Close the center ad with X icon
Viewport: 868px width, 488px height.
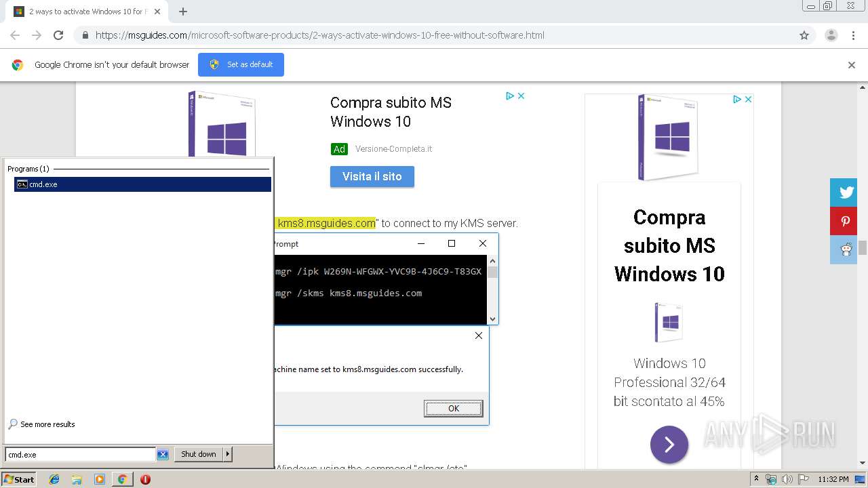[x=521, y=96]
